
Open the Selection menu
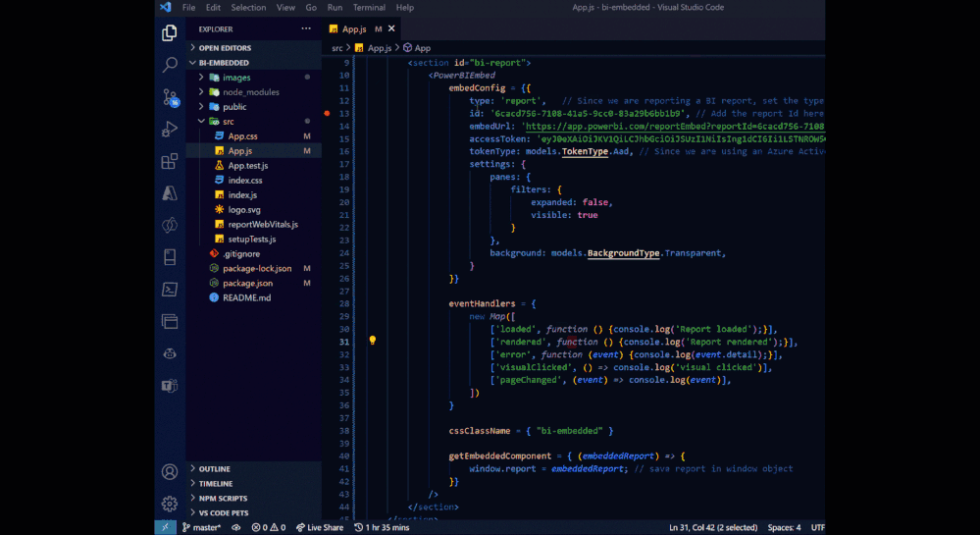pos(248,8)
